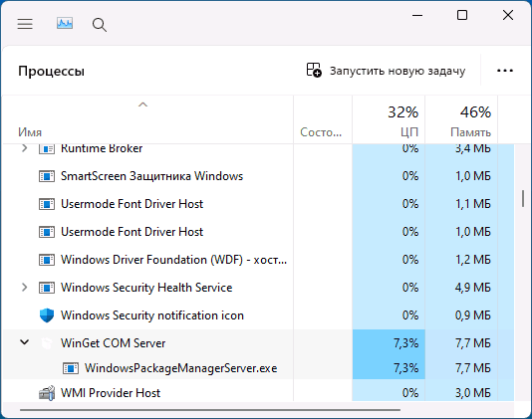Select WindowsPackageManagerServer.exe child row
This screenshot has width=532, height=419.
(x=258, y=368)
